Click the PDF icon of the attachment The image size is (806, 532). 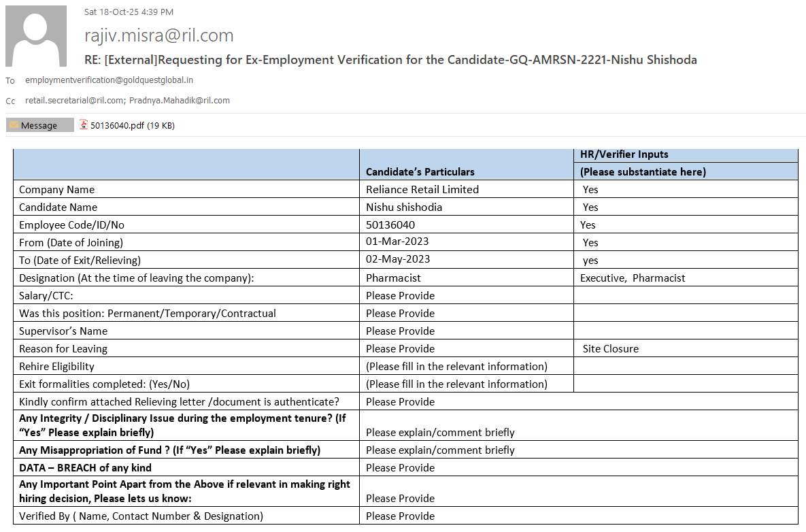pyautogui.click(x=84, y=124)
